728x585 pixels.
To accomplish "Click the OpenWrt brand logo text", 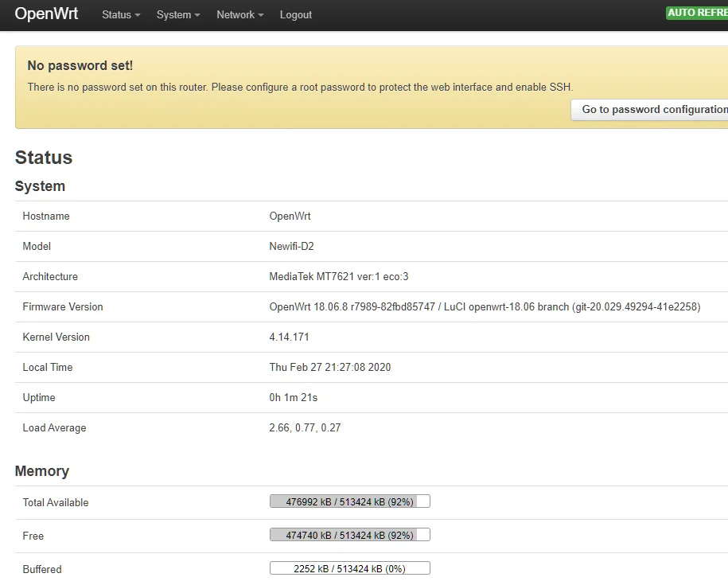I will click(46, 14).
